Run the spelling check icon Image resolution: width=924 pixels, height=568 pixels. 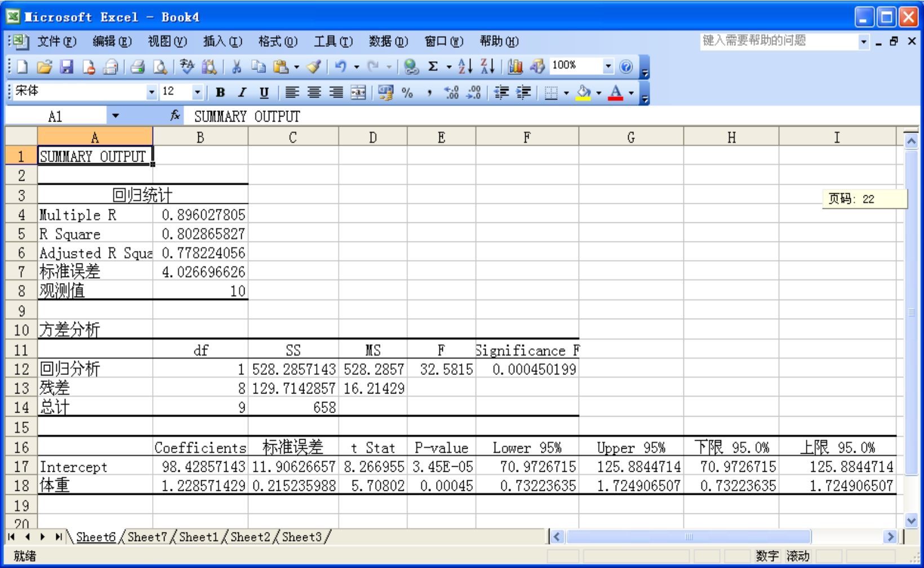[x=187, y=67]
